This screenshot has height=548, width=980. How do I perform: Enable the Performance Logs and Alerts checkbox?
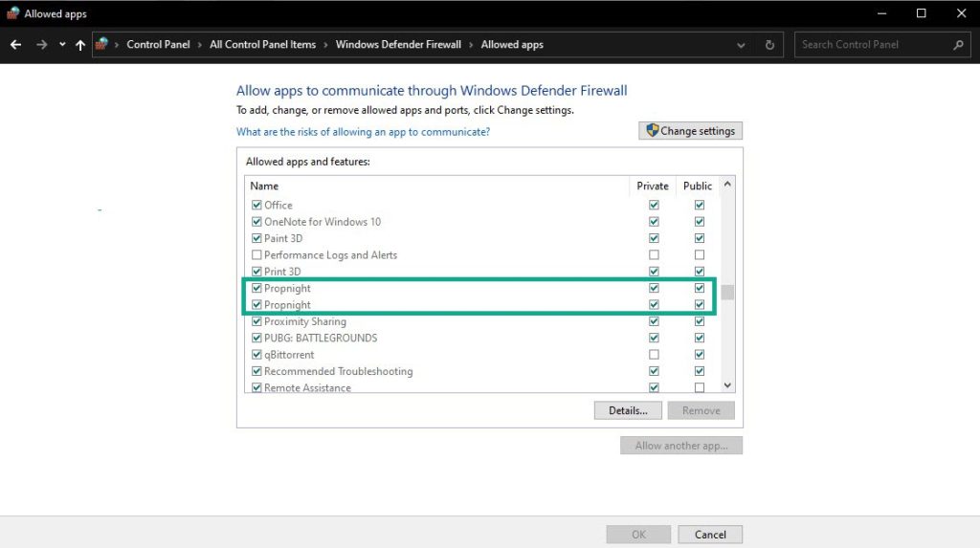pyautogui.click(x=256, y=255)
